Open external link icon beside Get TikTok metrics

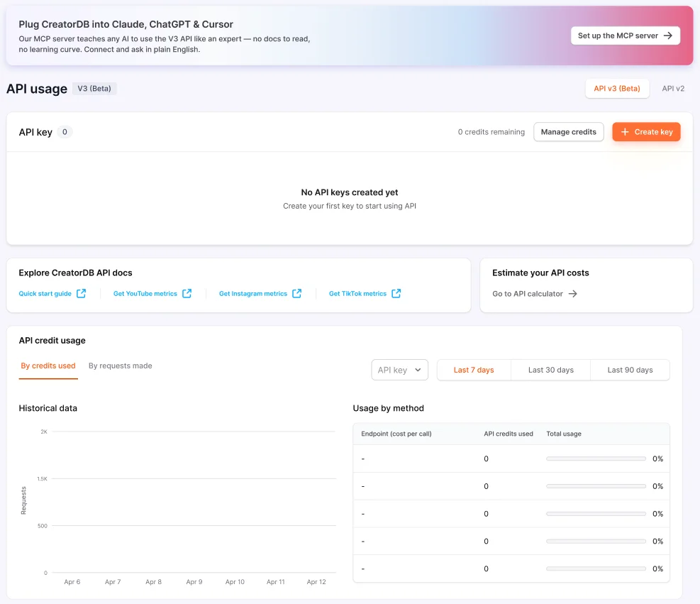396,294
